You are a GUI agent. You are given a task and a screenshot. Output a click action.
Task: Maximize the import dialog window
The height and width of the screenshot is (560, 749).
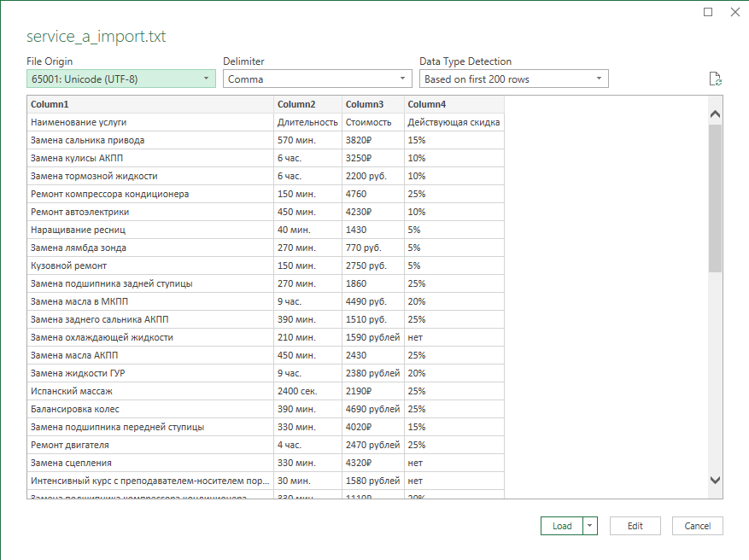708,12
